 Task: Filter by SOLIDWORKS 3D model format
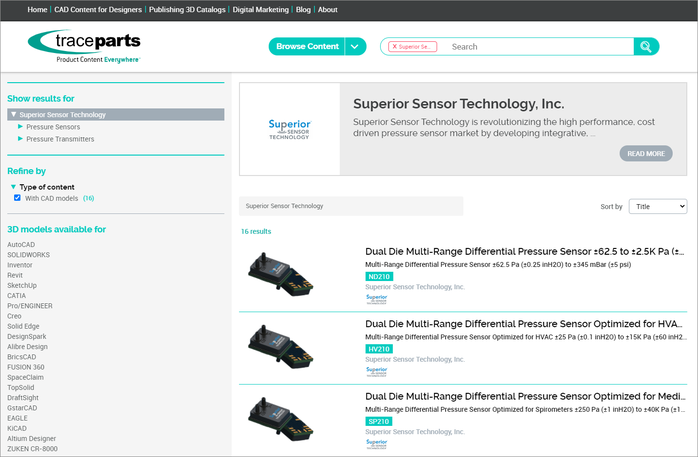point(28,254)
